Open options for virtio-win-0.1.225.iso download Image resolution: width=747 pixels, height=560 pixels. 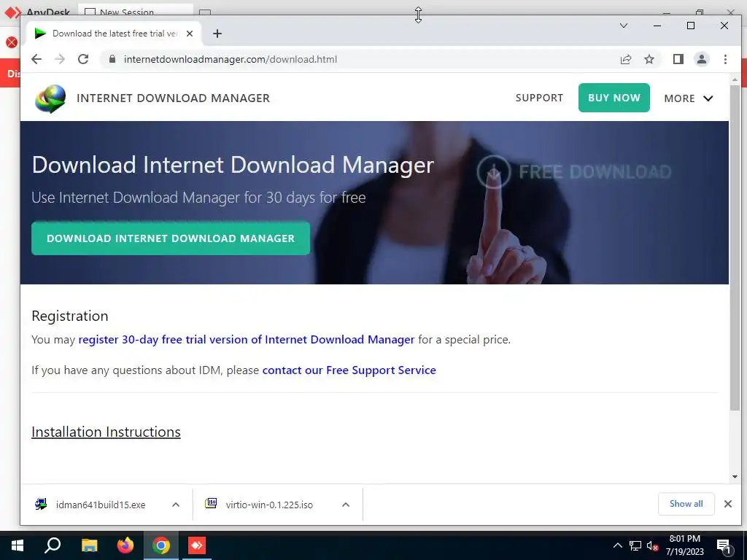346,505
